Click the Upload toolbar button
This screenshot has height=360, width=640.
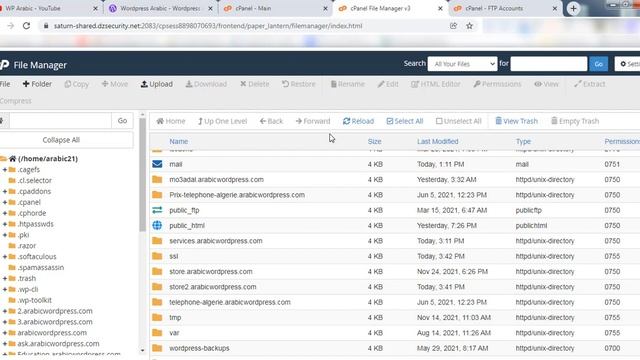[x=157, y=84]
